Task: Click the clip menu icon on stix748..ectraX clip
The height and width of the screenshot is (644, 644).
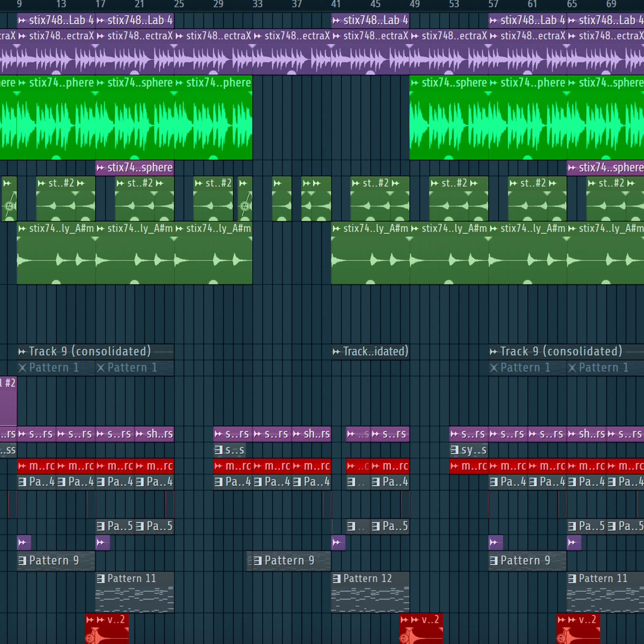Action: pyautogui.click(x=21, y=36)
